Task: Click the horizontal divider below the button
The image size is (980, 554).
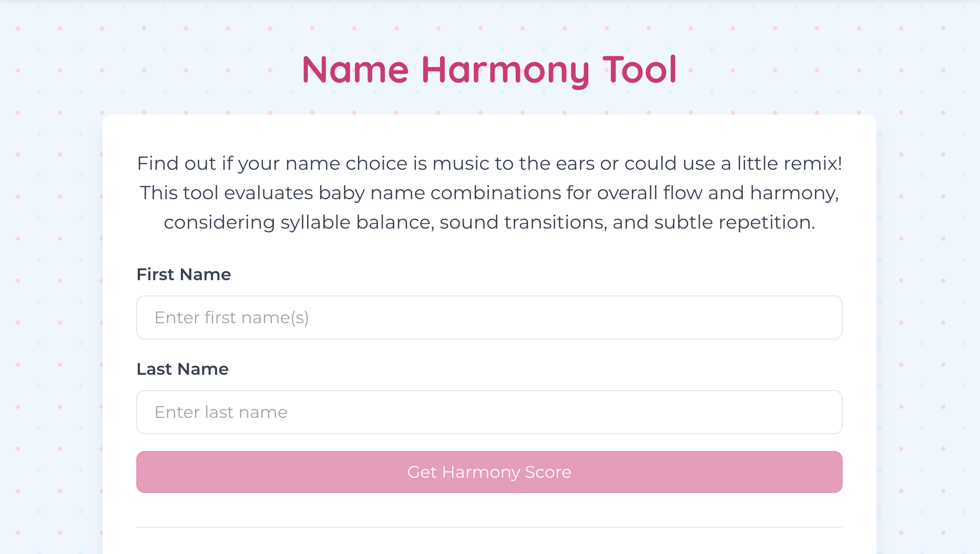Action: (489, 527)
